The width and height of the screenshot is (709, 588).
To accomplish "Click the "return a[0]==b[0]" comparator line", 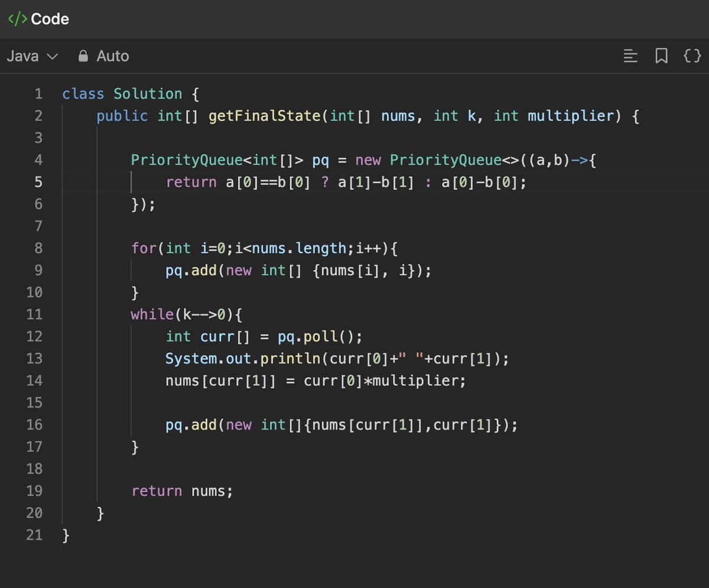I will click(x=346, y=182).
